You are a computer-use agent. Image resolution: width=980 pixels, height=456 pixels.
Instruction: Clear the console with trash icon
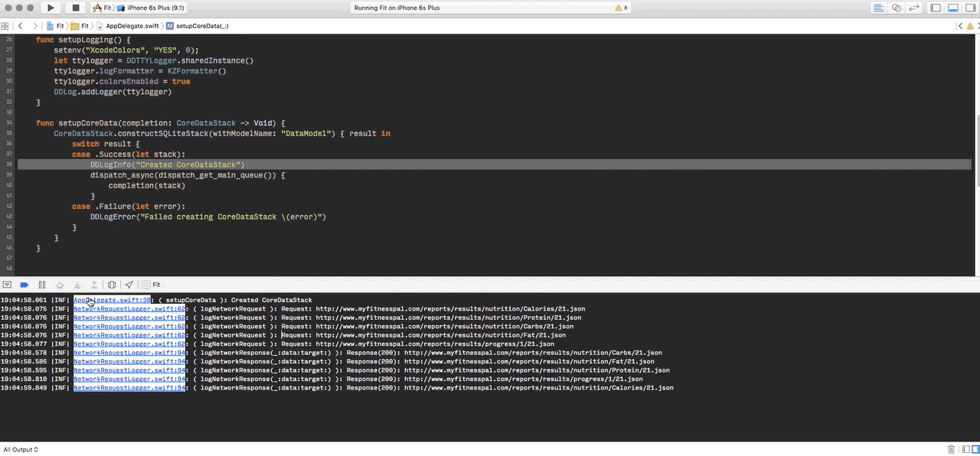coord(952,450)
